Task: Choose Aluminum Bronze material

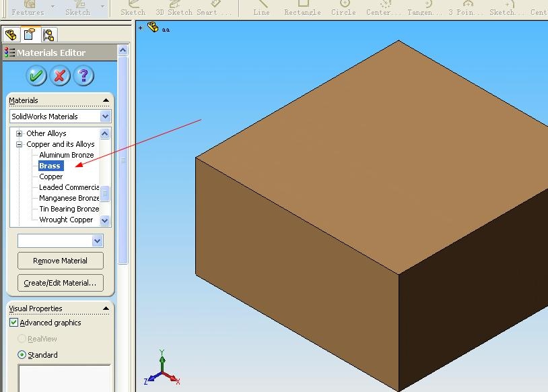Action: pyautogui.click(x=67, y=155)
